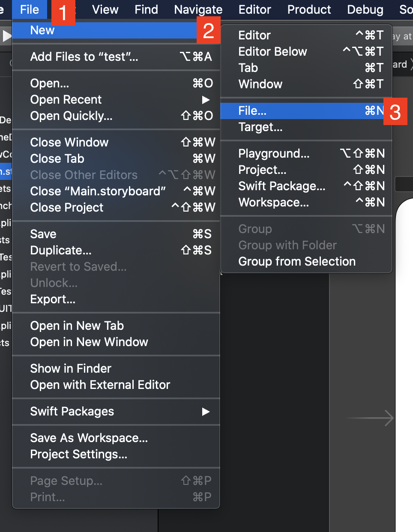Expand the Swift Packages submenu
Image resolution: width=413 pixels, height=532 pixels.
(116, 411)
